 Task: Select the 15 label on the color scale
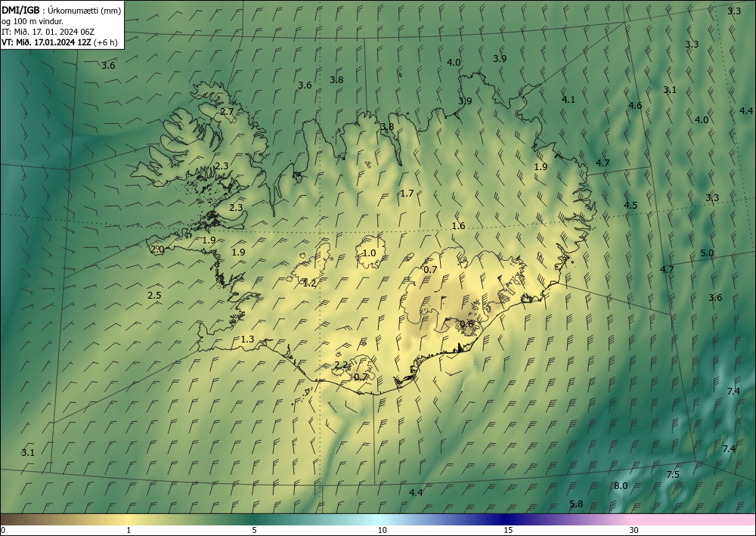pyautogui.click(x=508, y=530)
